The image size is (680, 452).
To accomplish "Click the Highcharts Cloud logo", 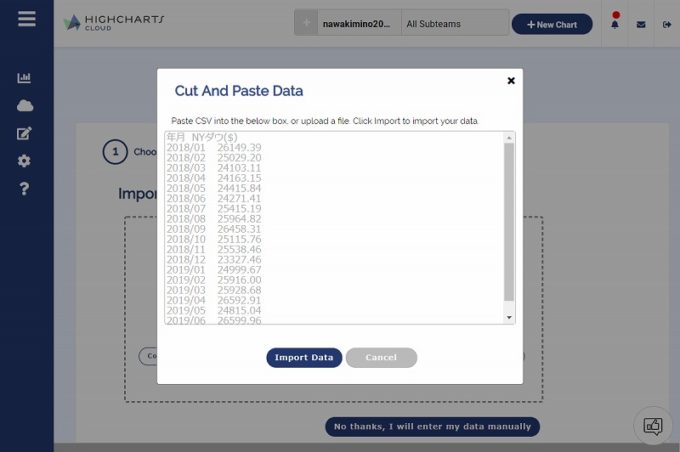I will [x=114, y=23].
